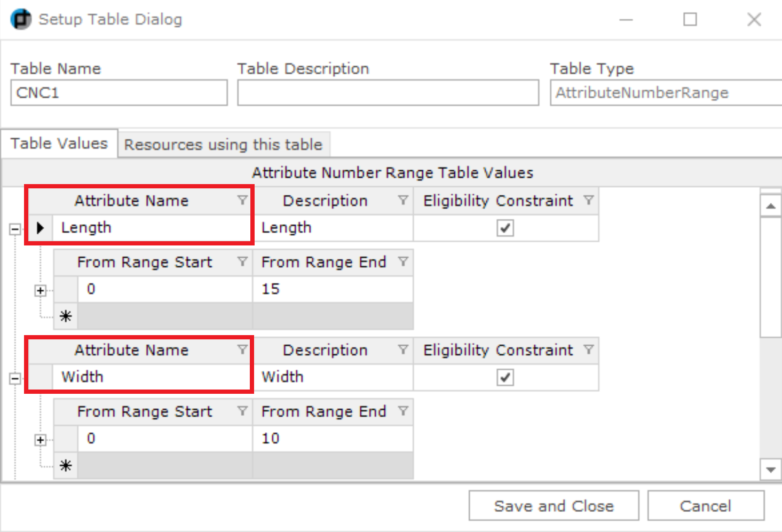This screenshot has height=532, width=782.
Task: Switch to the Resources using this table tab
Action: tap(223, 144)
